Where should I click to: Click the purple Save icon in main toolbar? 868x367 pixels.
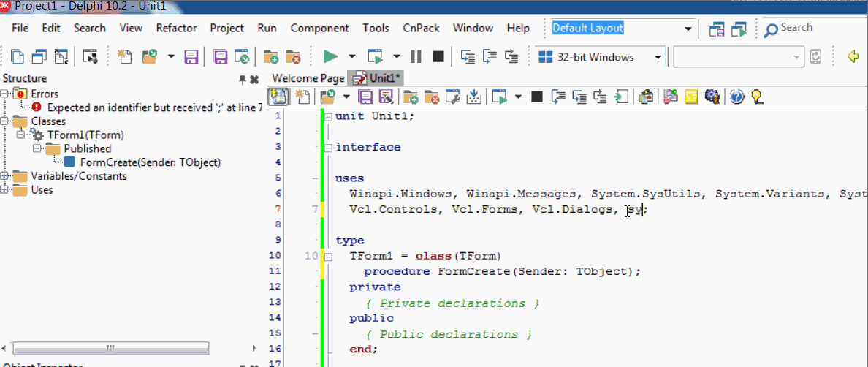[191, 57]
